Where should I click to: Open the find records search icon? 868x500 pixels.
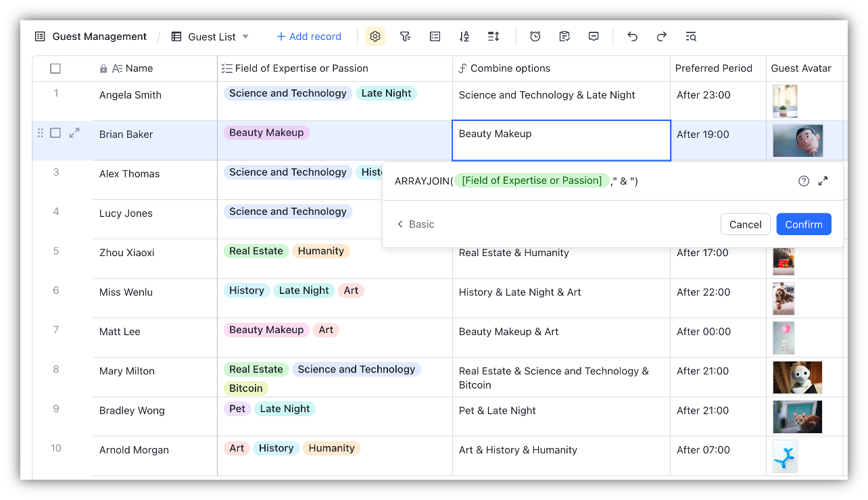690,36
